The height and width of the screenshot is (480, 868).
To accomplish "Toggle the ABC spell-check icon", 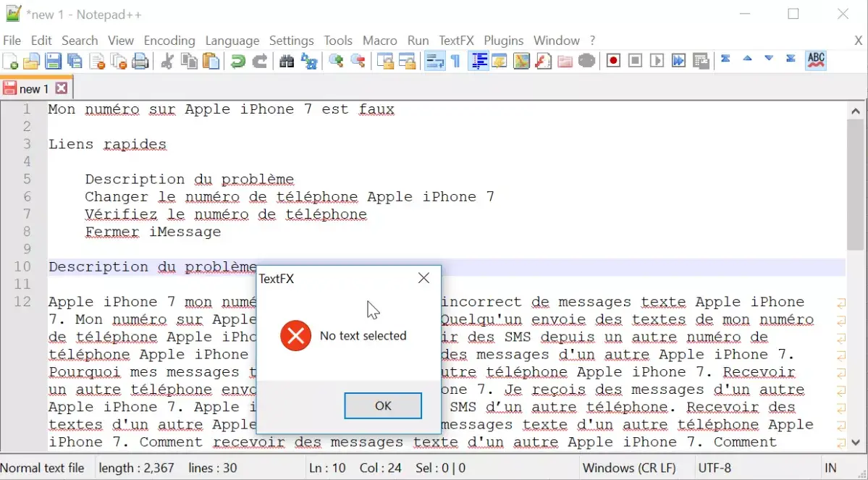I will pos(816,60).
